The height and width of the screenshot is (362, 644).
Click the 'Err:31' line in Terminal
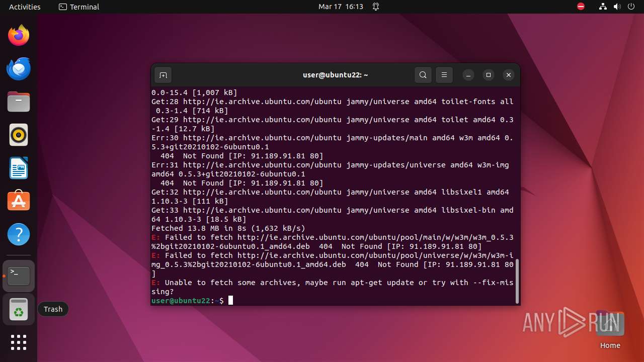pyautogui.click(x=330, y=169)
